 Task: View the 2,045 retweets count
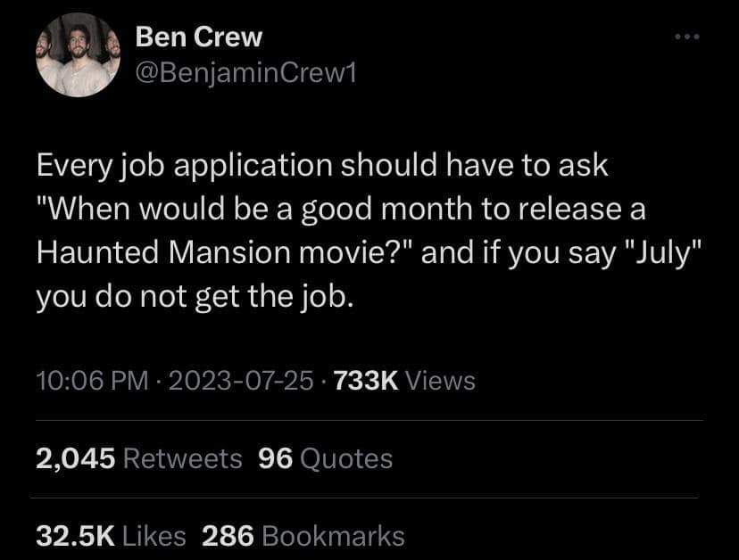(75, 458)
